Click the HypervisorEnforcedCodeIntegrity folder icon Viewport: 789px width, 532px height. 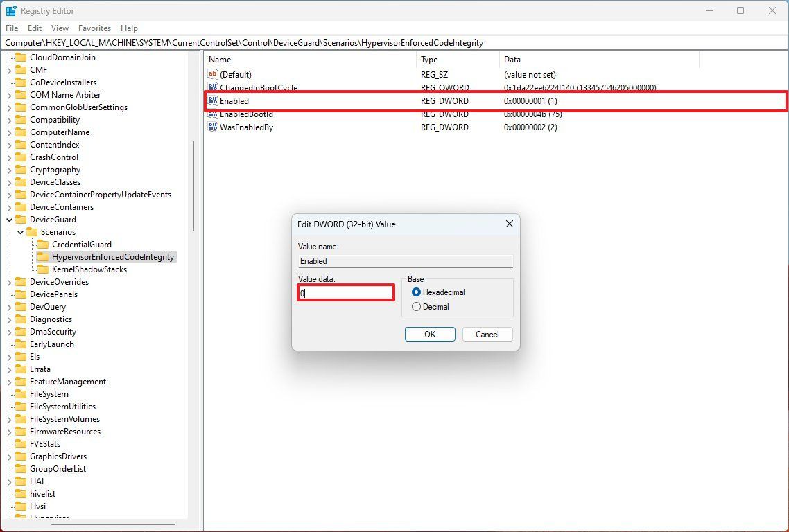(x=45, y=256)
